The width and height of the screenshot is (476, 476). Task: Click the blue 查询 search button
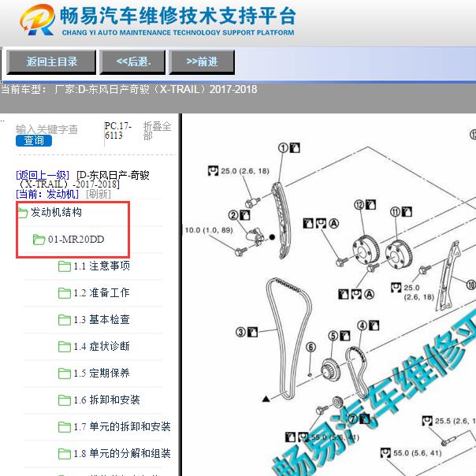tap(34, 140)
